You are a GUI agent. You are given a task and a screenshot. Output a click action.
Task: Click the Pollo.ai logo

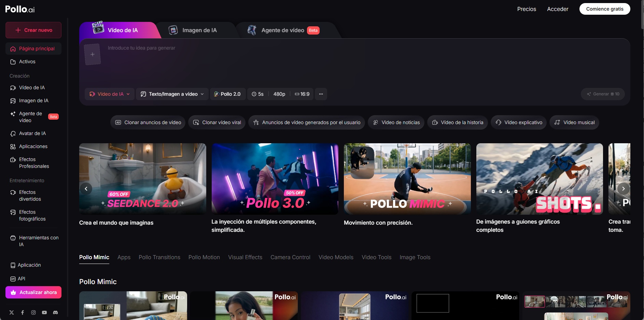pyautogui.click(x=20, y=9)
